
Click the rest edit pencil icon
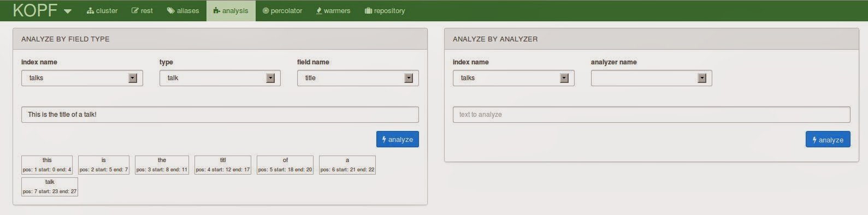point(135,10)
